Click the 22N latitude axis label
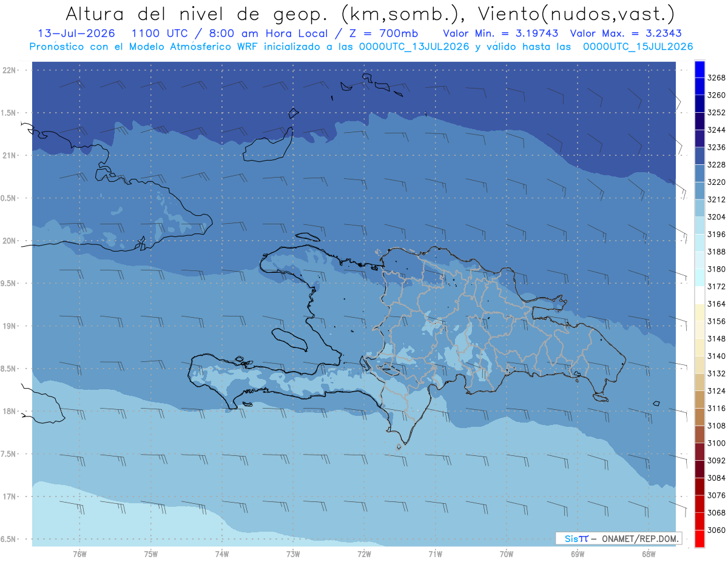 click(x=9, y=70)
